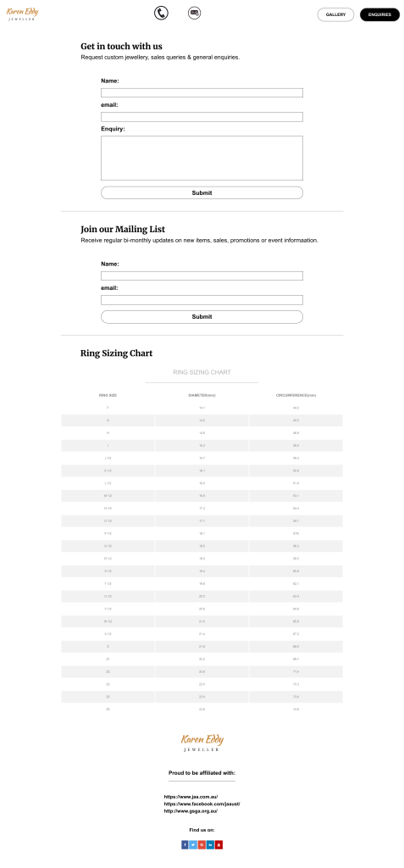
Task: Click into the Enquiry text area
Action: click(202, 158)
